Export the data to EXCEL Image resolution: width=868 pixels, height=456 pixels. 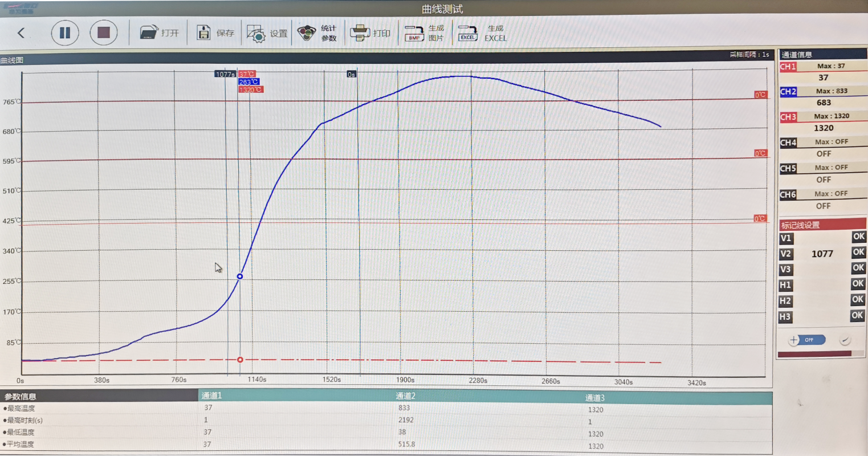click(482, 33)
